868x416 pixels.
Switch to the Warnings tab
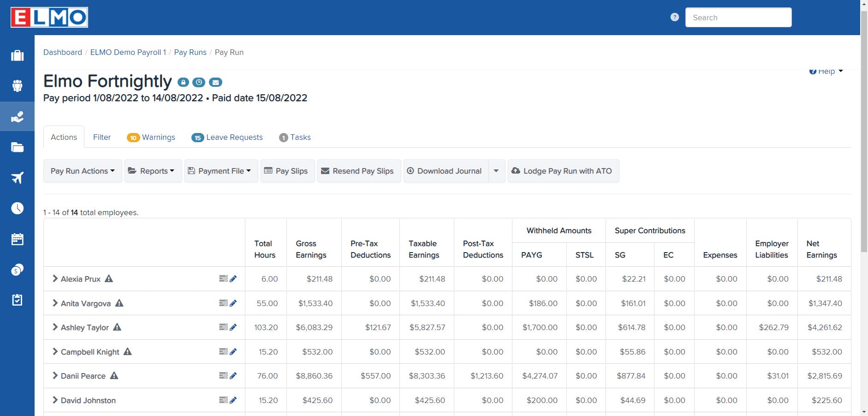159,137
